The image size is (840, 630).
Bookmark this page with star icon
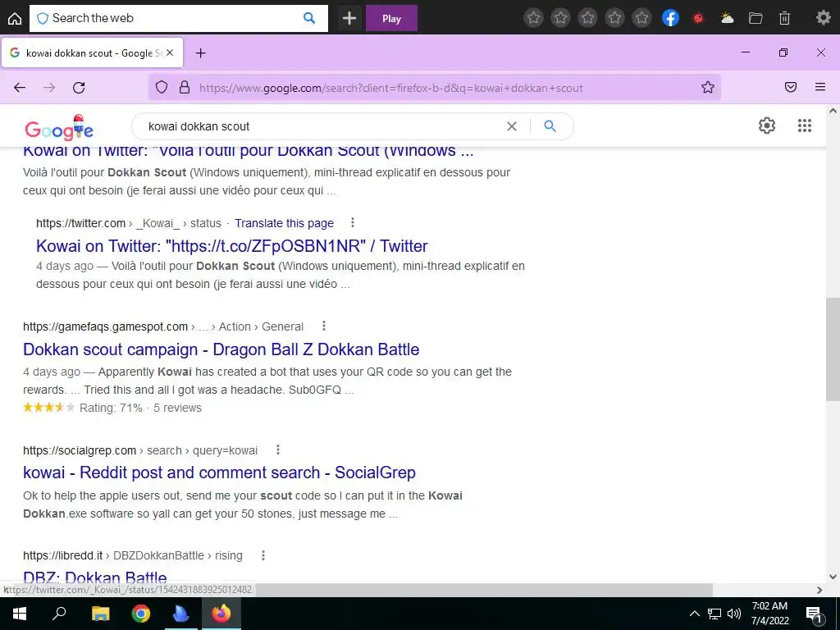(708, 87)
